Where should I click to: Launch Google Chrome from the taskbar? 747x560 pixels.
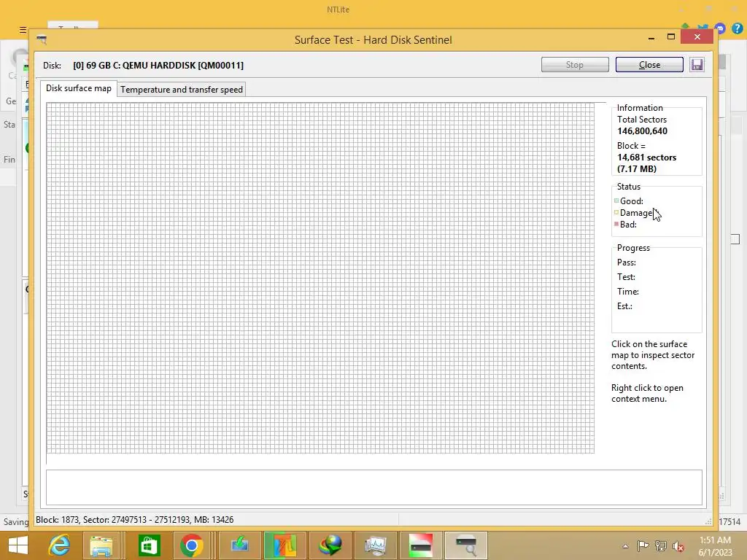192,545
